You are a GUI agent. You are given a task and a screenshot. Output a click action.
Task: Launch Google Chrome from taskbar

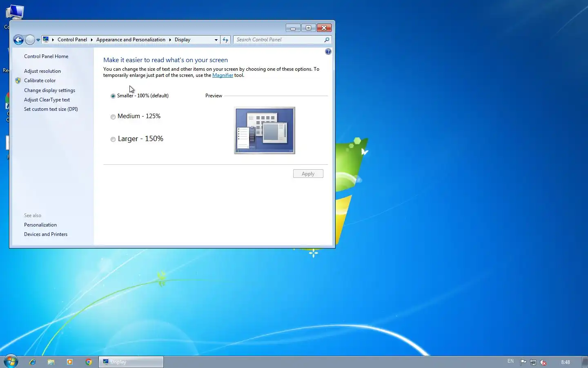(x=89, y=362)
